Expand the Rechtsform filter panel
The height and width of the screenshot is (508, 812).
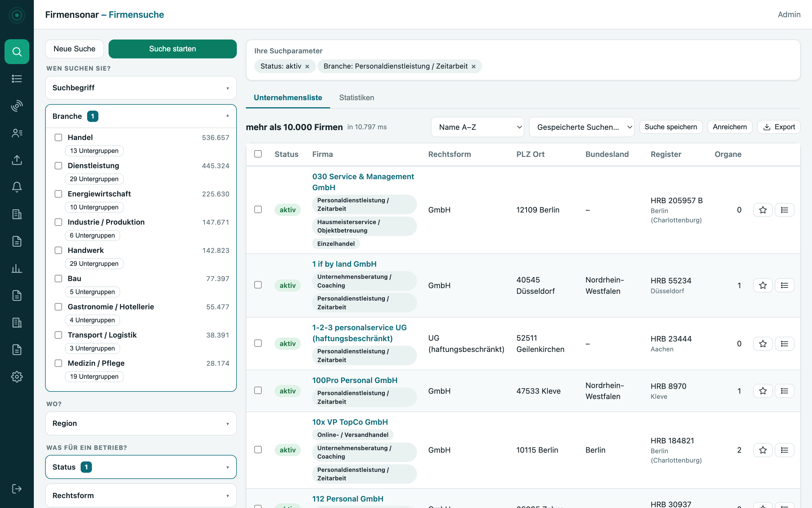141,496
